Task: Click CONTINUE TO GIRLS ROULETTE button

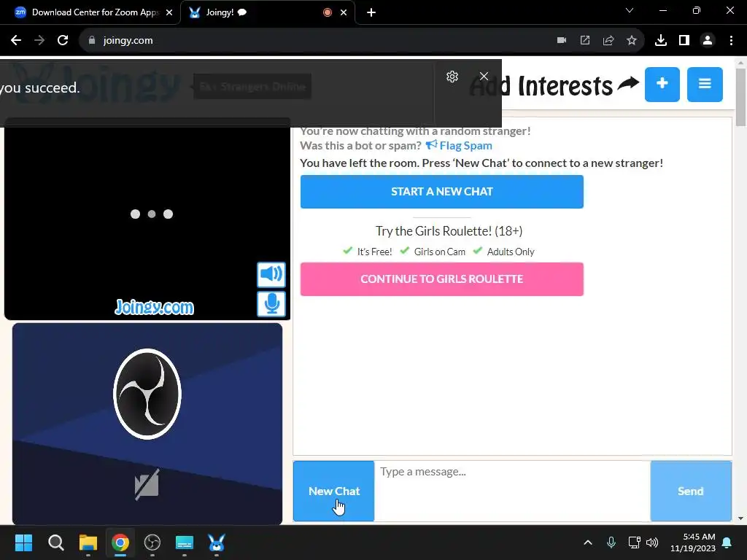Action: click(x=441, y=279)
